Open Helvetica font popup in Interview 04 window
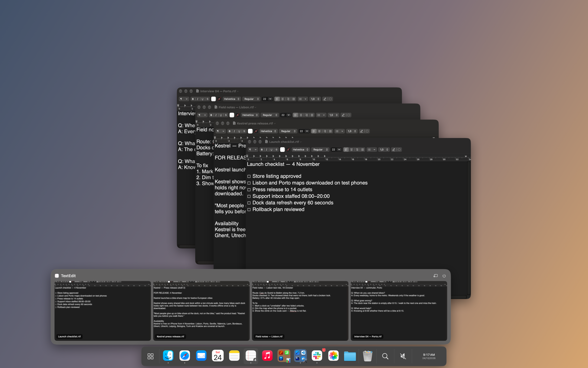 pyautogui.click(x=232, y=99)
